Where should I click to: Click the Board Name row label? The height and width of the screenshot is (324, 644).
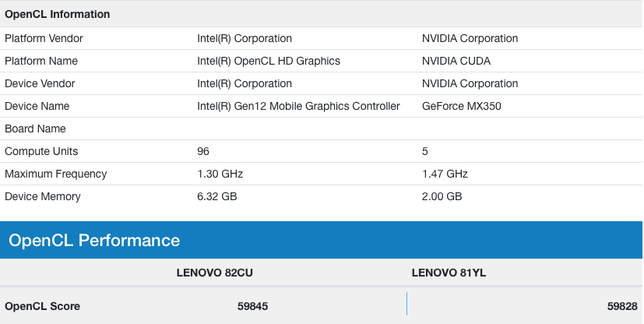[35, 129]
